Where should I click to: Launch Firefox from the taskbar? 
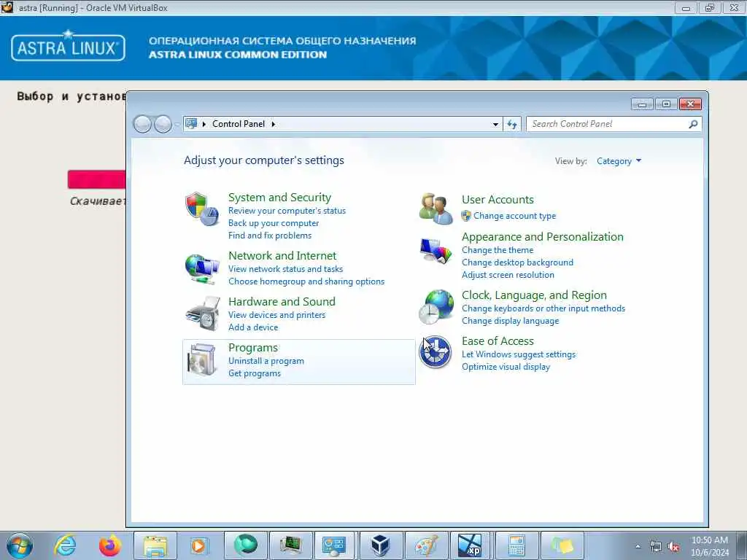click(110, 545)
